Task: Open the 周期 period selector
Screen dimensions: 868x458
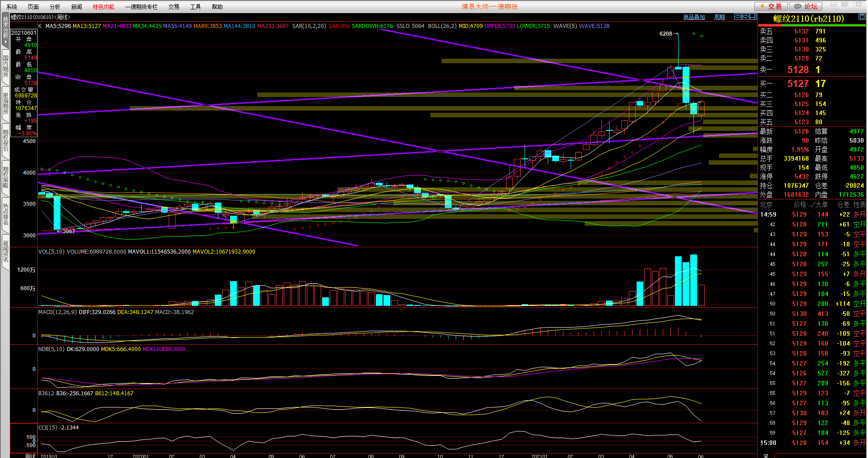Action: [x=720, y=17]
